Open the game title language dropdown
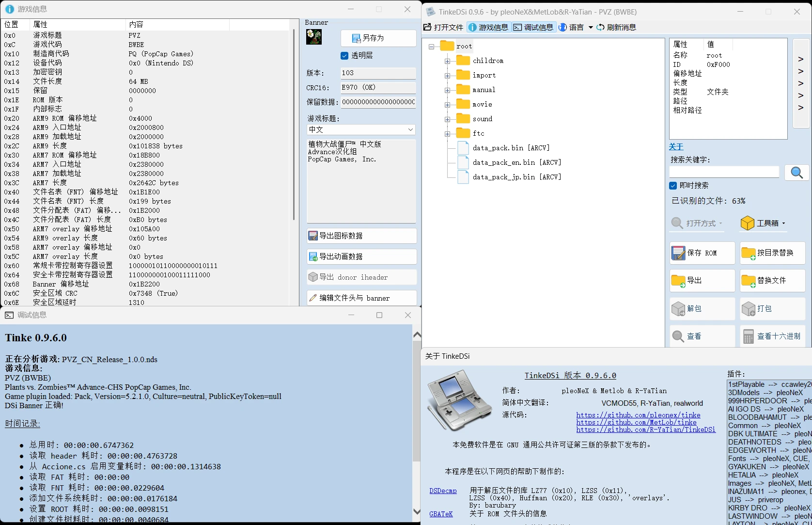Viewport: 812px width, 525px height. [x=361, y=129]
